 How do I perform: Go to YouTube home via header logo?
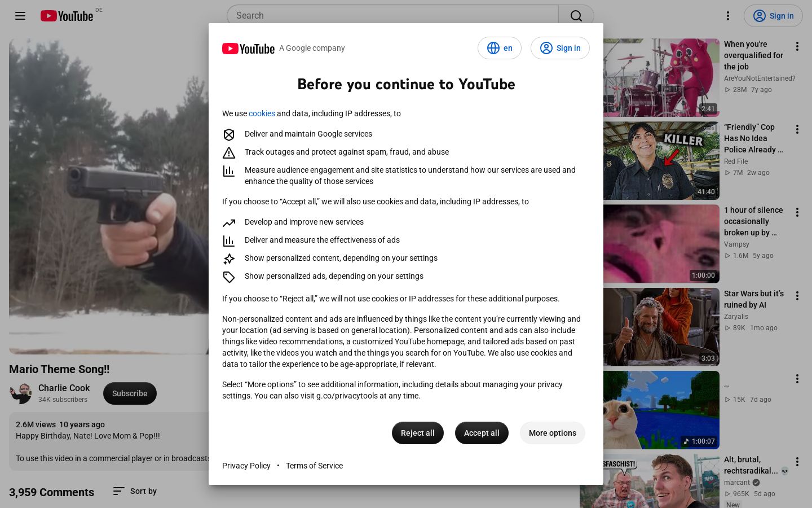click(x=67, y=16)
